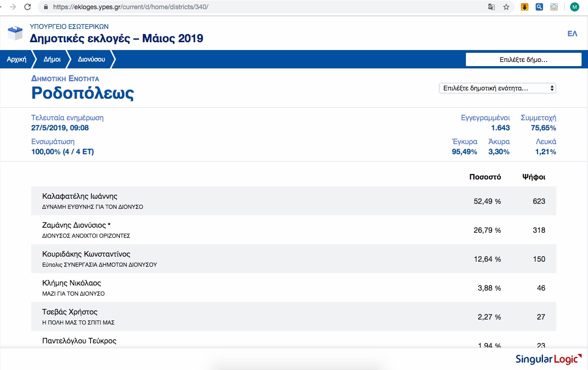Select the Κλήμης Νικόλαος row
Image resolution: width=588 pixels, height=370 pixels.
tap(294, 288)
